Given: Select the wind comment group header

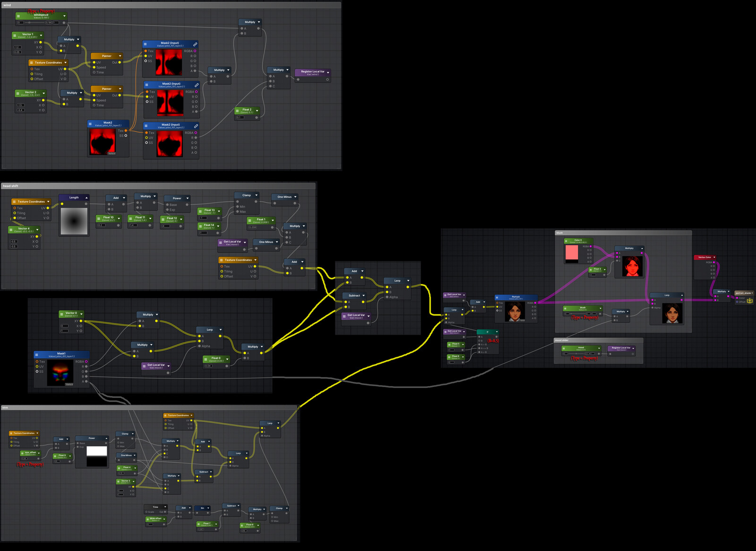Looking at the screenshot, I should [x=171, y=5].
